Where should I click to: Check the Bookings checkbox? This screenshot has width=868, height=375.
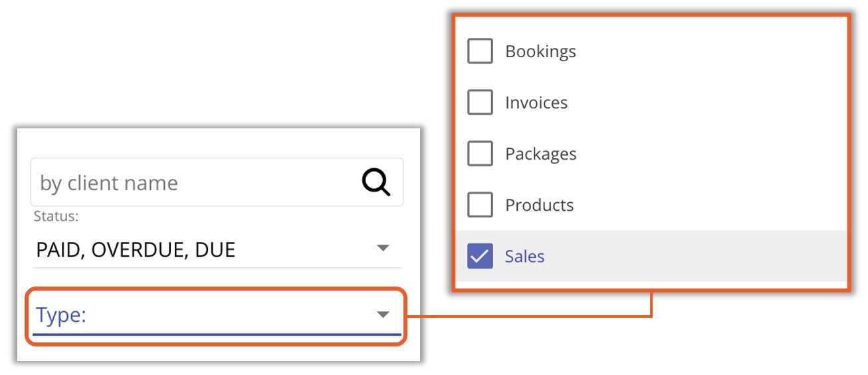click(480, 51)
